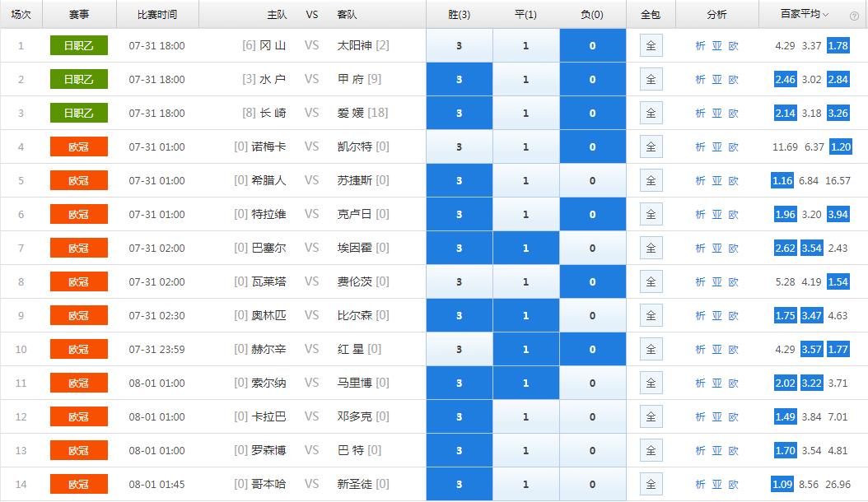Screen dimensions: 868x502
Task: Open 亚 Asian odds for 索尔纳 match
Action: [x=716, y=383]
